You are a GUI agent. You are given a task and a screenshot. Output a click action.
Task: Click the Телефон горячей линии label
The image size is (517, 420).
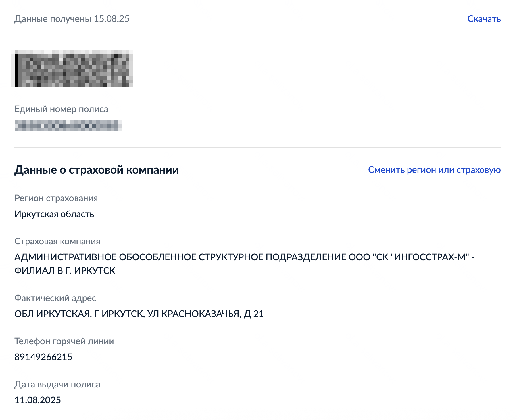click(x=64, y=342)
